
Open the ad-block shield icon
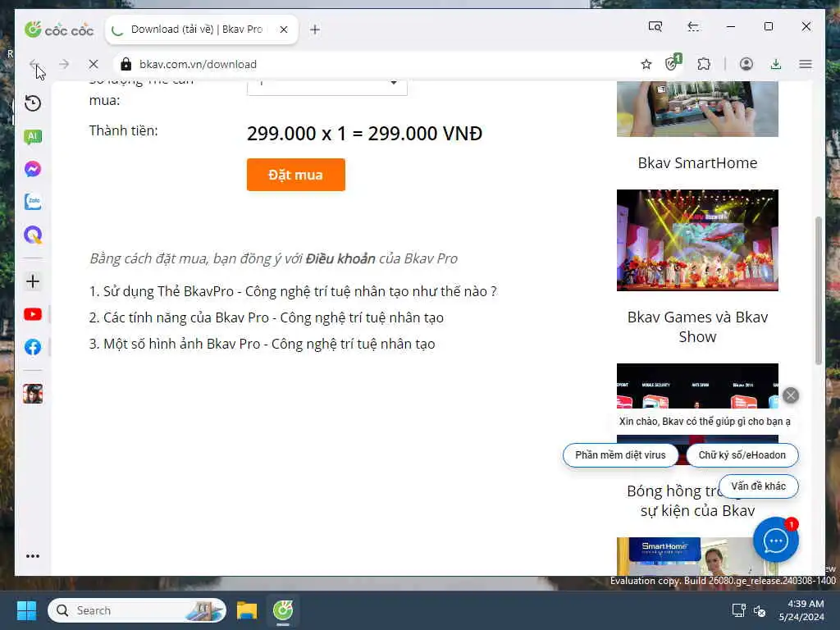(673, 63)
